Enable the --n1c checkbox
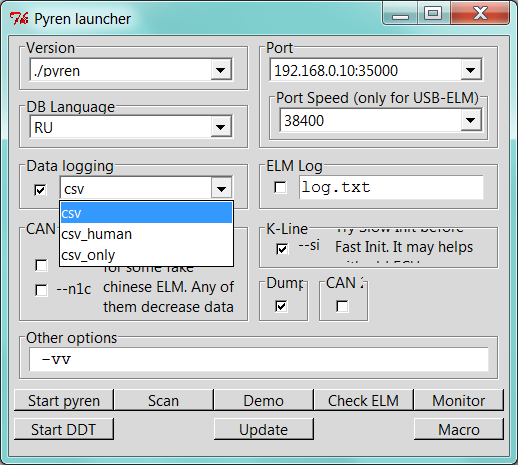 (x=41, y=290)
